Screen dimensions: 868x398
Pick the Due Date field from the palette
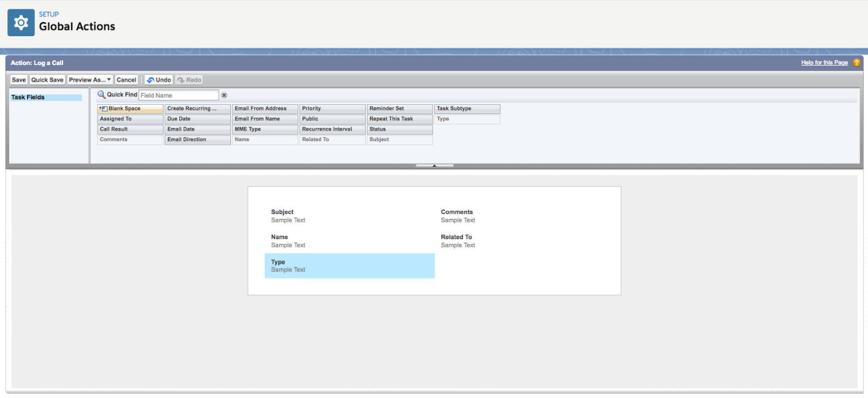click(197, 119)
